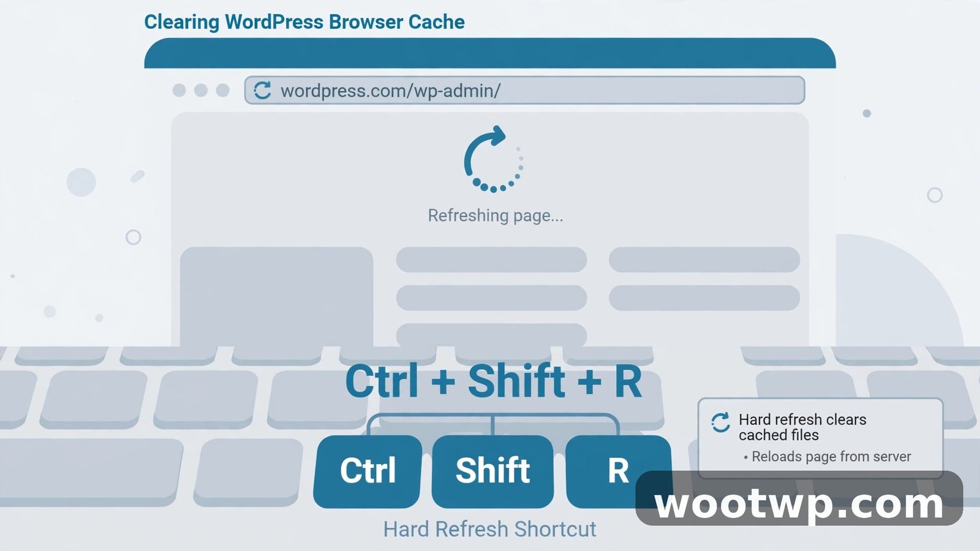The image size is (980, 551).
Task: Click the reload icon in the address bar
Action: (262, 91)
